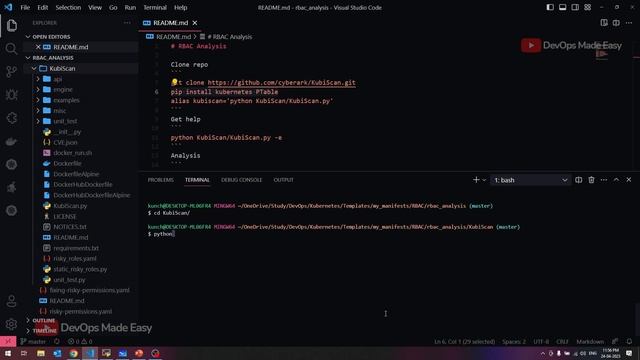Open the Extensions view in activity bar

[11, 118]
